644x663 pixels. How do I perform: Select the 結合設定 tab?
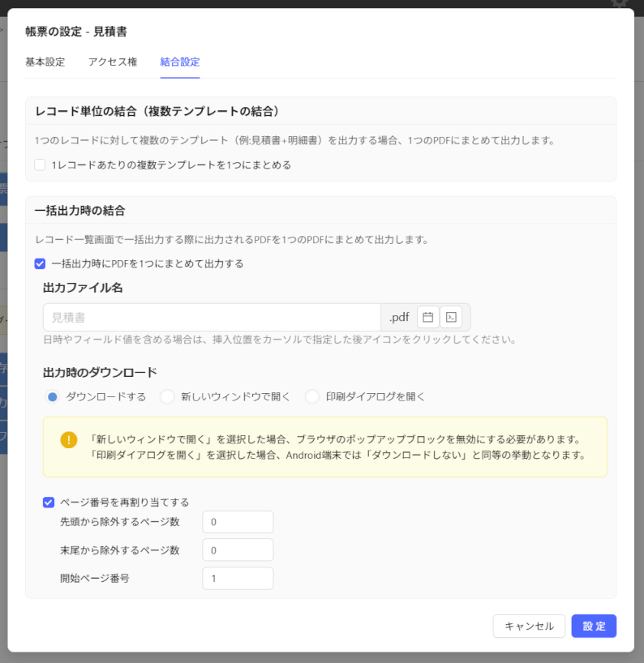coord(180,62)
